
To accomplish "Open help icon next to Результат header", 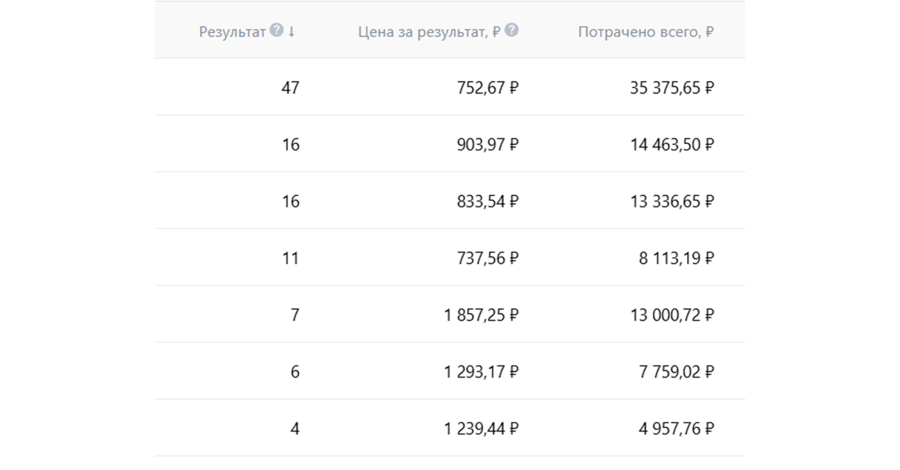I will 277,30.
